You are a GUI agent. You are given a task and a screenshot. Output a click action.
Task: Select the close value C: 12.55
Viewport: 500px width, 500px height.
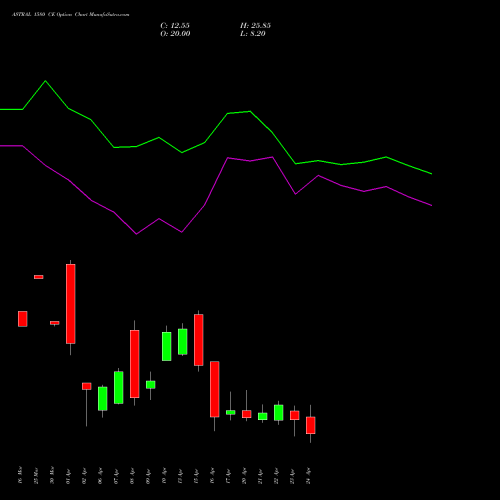(175, 26)
